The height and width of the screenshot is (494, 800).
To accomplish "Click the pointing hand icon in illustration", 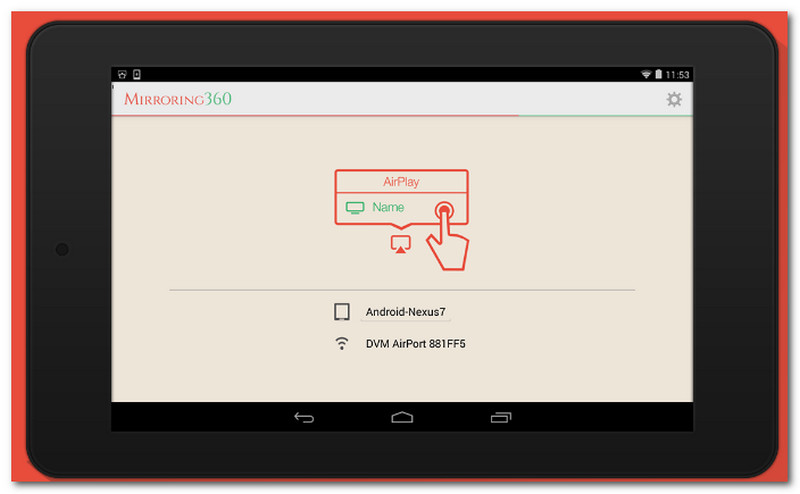I will click(448, 242).
